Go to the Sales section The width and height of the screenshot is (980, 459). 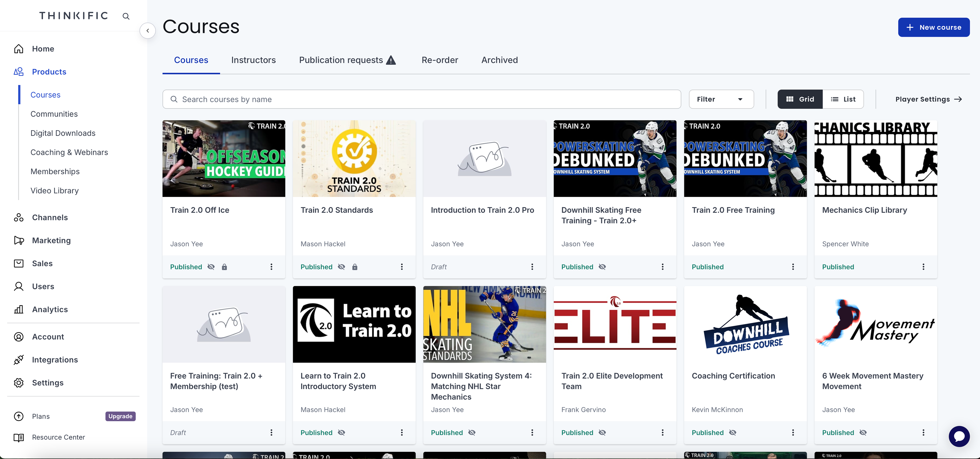tap(42, 264)
